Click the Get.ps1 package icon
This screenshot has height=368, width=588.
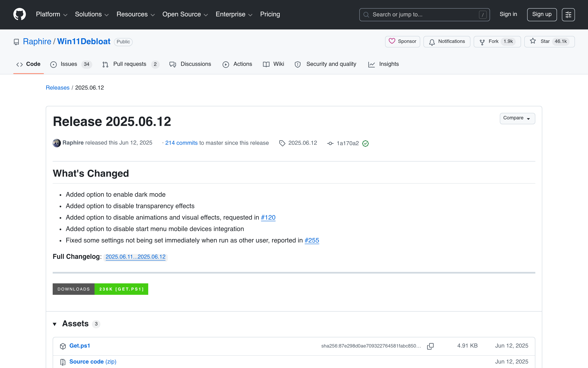(x=63, y=346)
